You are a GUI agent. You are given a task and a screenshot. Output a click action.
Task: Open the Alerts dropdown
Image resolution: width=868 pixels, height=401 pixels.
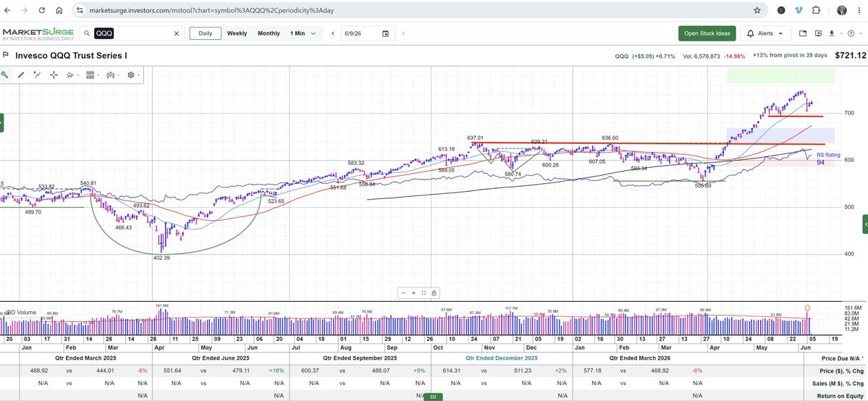click(x=766, y=33)
